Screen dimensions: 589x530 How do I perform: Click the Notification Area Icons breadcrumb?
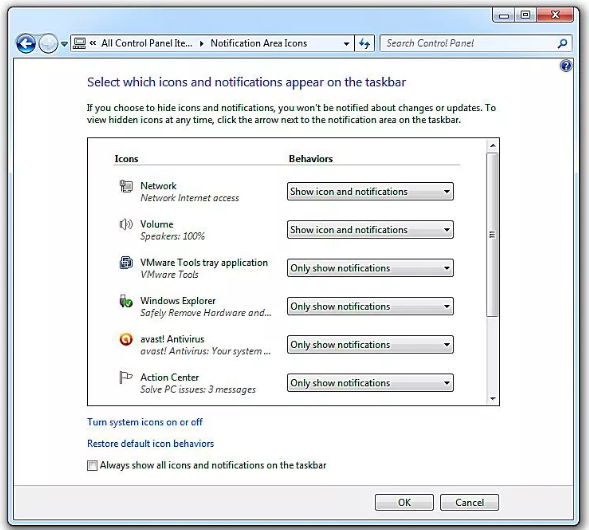pos(258,44)
